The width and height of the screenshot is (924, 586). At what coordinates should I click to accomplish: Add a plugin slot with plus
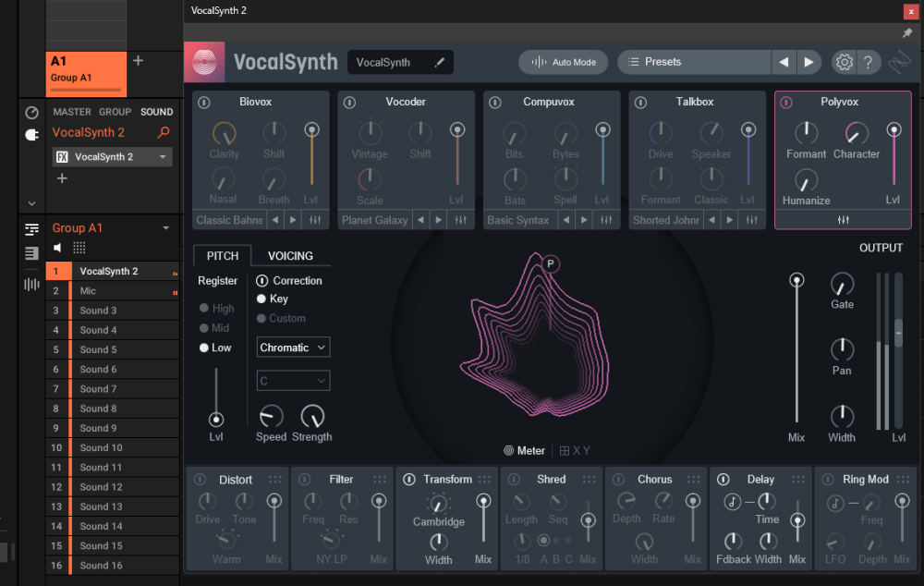[x=62, y=178]
